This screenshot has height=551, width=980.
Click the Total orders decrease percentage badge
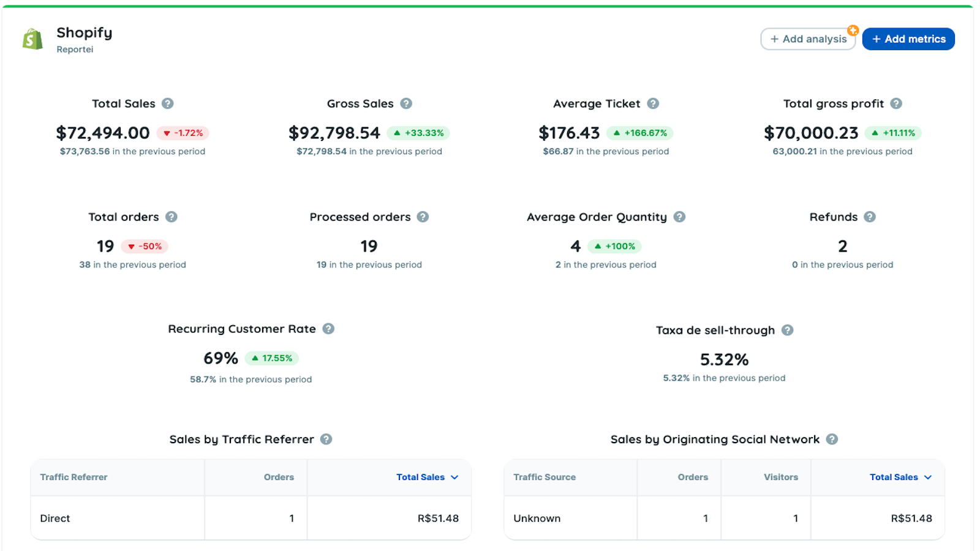coord(145,246)
